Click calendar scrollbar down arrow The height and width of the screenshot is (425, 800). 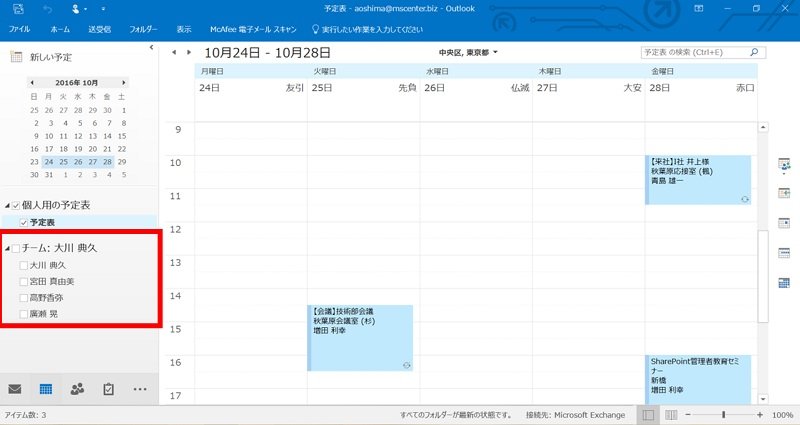(763, 399)
